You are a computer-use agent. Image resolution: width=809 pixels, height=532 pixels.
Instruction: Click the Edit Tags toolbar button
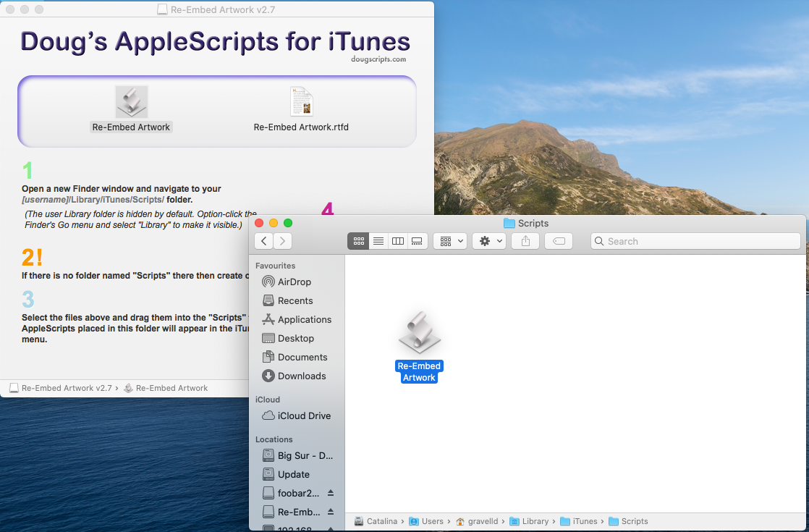559,241
